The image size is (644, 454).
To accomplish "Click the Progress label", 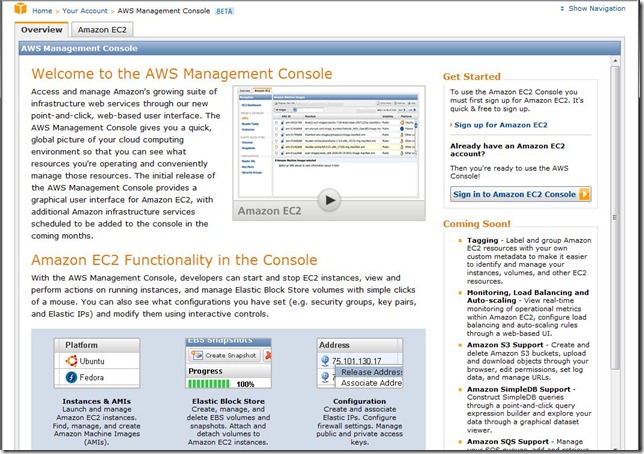I will 205,371.
